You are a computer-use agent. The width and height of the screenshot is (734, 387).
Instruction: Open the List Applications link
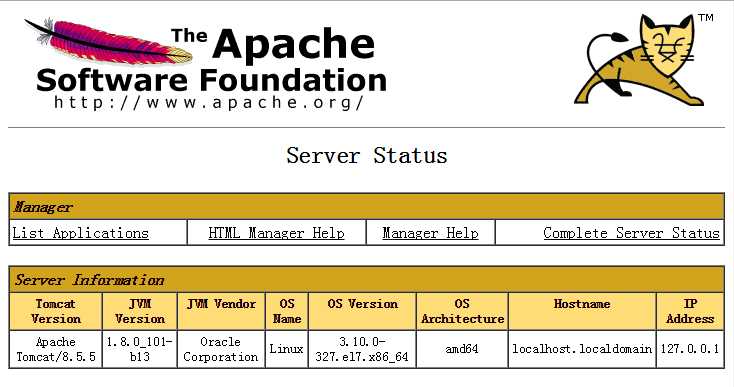coord(81,233)
